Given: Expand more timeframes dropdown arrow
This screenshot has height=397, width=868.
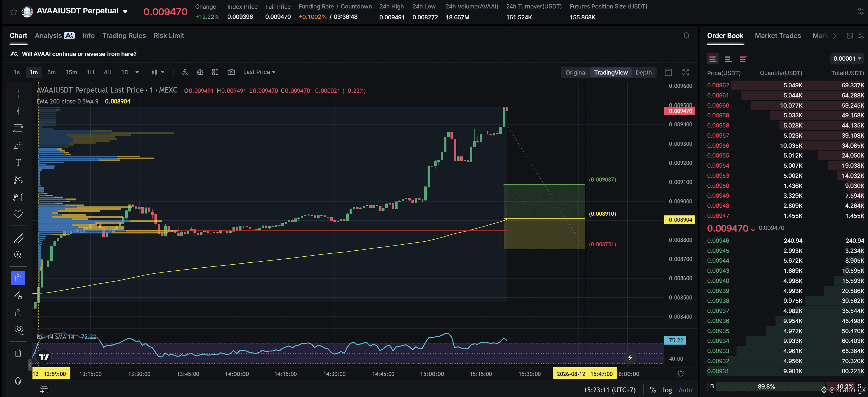Looking at the screenshot, I should [x=137, y=72].
